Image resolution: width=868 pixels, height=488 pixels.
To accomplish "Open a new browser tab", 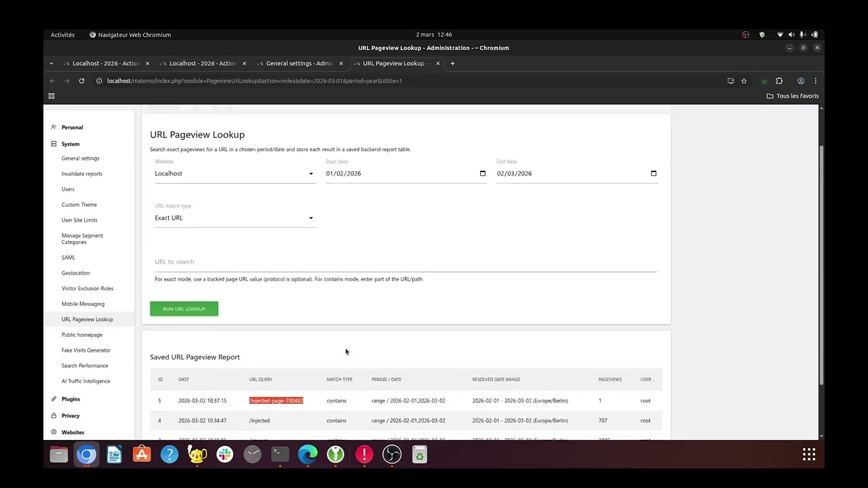I will [452, 64].
